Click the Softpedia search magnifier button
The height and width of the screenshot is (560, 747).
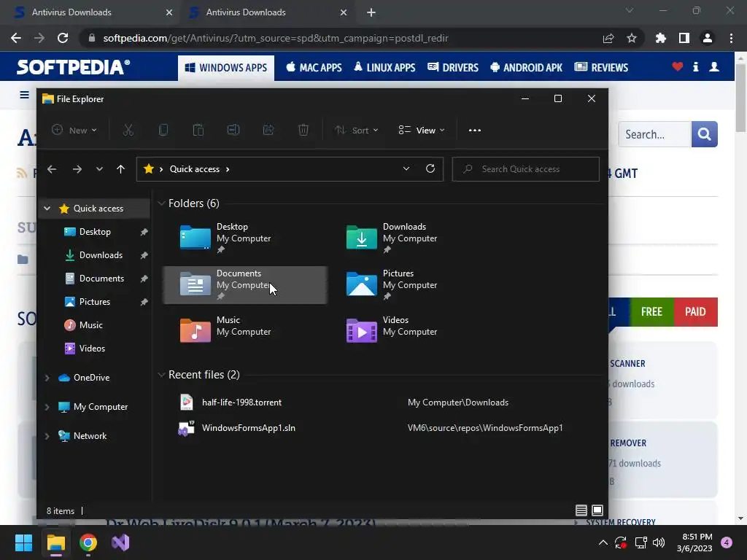point(704,134)
